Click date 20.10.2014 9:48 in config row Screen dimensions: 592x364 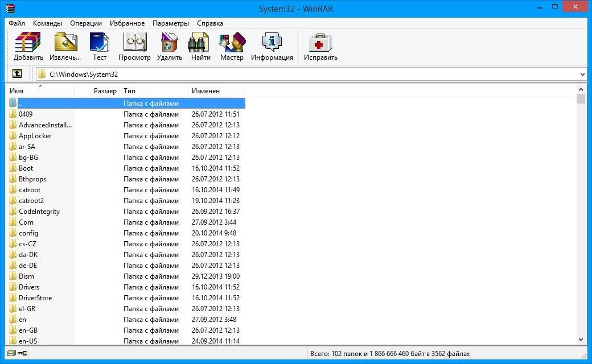click(x=214, y=233)
